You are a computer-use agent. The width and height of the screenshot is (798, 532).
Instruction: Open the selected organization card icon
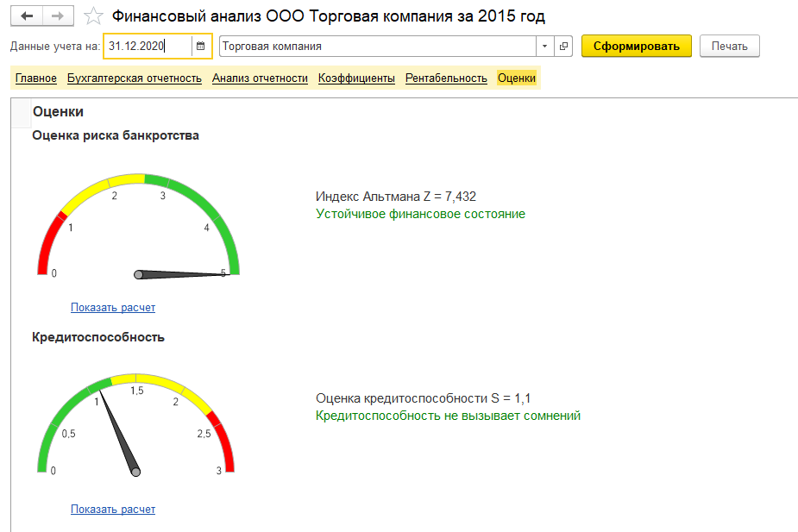tap(563, 47)
